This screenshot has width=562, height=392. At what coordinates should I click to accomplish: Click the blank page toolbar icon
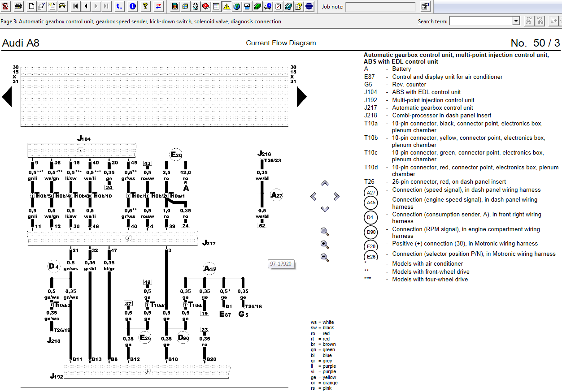point(31,6)
